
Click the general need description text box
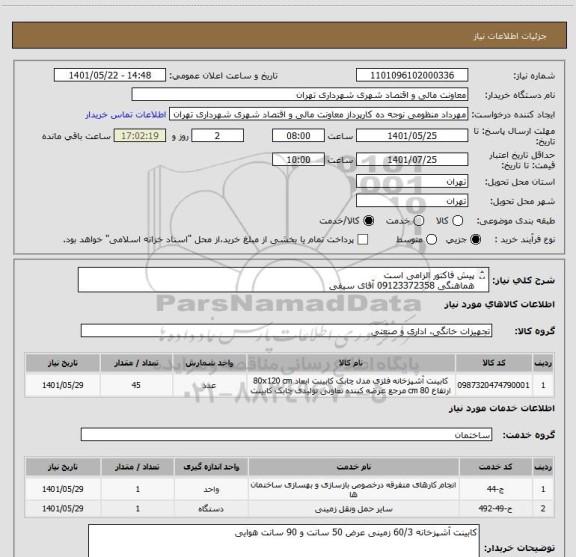[x=283, y=280]
